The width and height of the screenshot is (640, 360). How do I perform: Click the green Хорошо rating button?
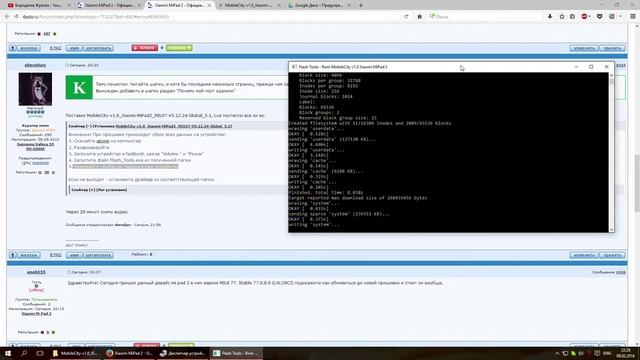[x=179, y=48]
